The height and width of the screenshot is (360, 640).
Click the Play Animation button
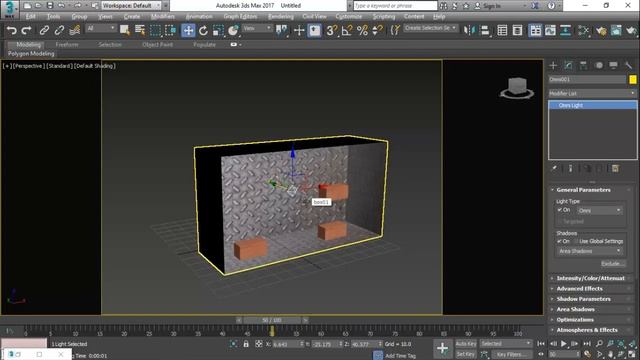pyautogui.click(x=564, y=344)
